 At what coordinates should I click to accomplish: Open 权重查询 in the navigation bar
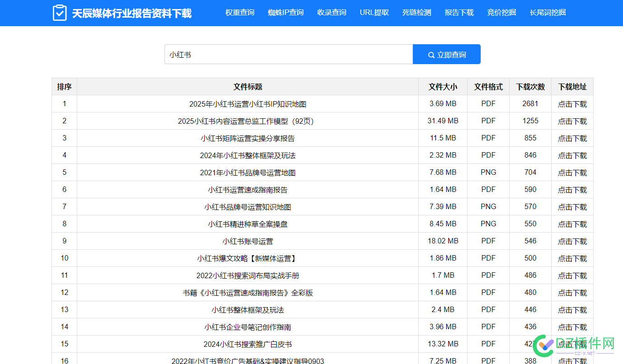240,13
